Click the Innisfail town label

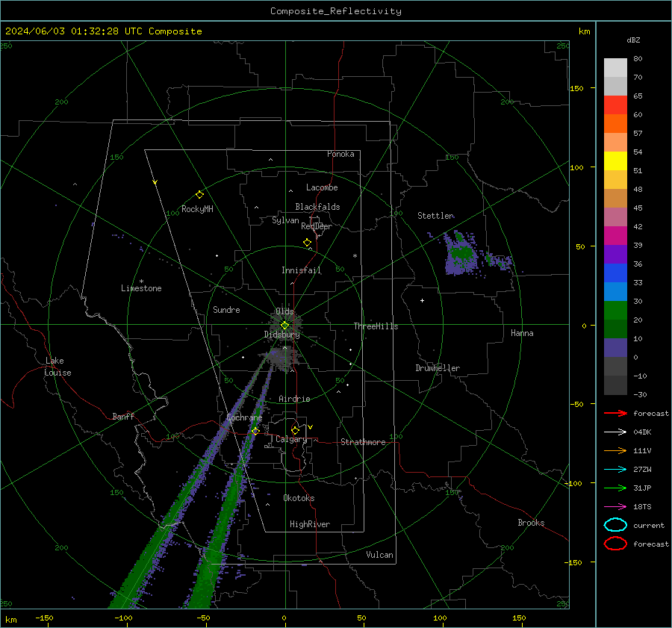pos(301,270)
